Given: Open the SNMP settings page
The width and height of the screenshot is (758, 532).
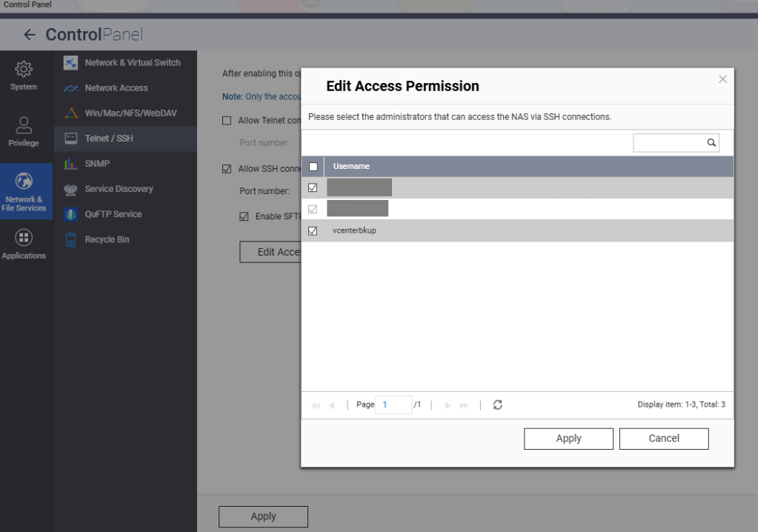Looking at the screenshot, I should point(97,164).
